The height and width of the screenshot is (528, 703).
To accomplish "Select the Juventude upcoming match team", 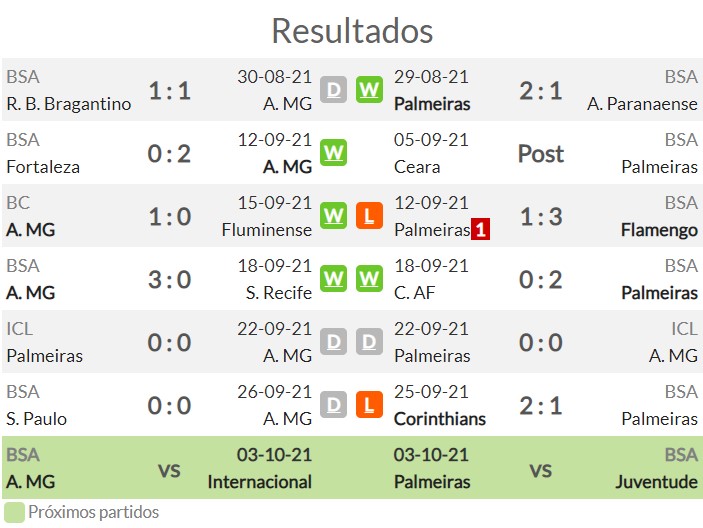I will click(656, 482).
